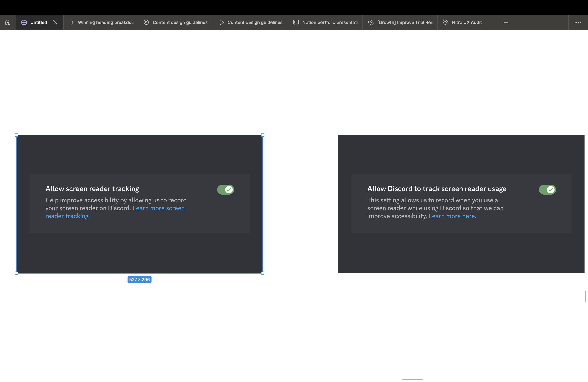Click the vertical scrollbar on right edge
The image size is (588, 382).
(585, 297)
